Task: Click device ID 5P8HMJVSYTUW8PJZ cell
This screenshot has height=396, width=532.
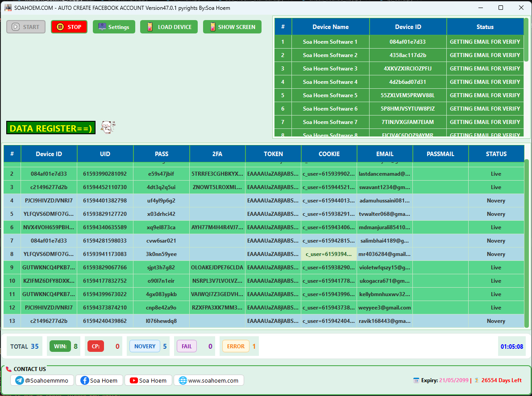Action: coord(408,108)
